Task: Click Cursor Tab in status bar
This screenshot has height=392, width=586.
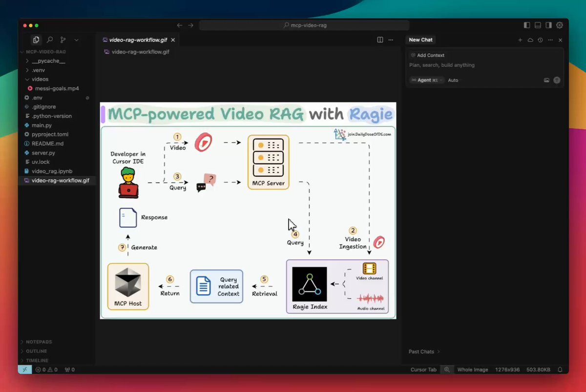Action: pos(423,370)
